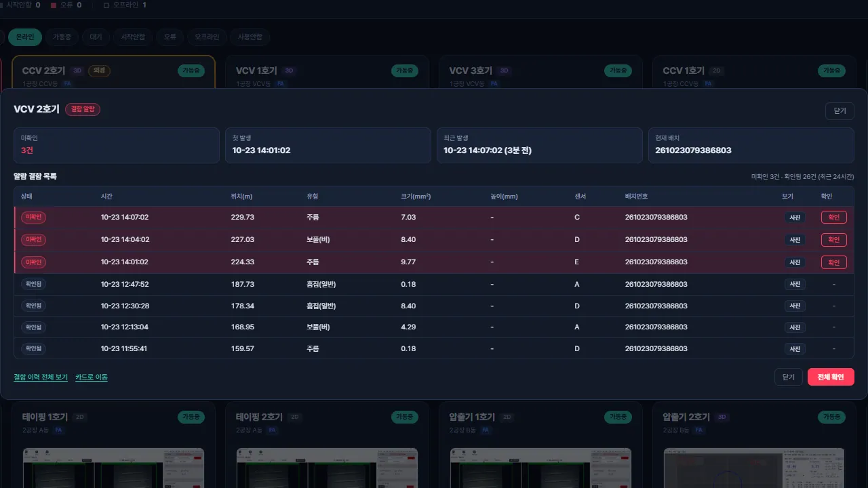Click 닫기 beside the VCV 2호기 dialog title
Viewport: 868px width, 488px height.
point(840,111)
